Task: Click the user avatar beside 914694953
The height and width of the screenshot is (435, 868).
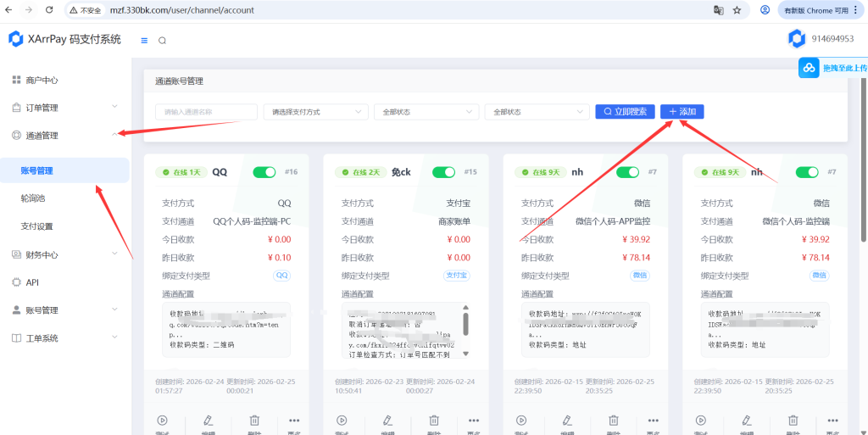Action: (x=797, y=39)
